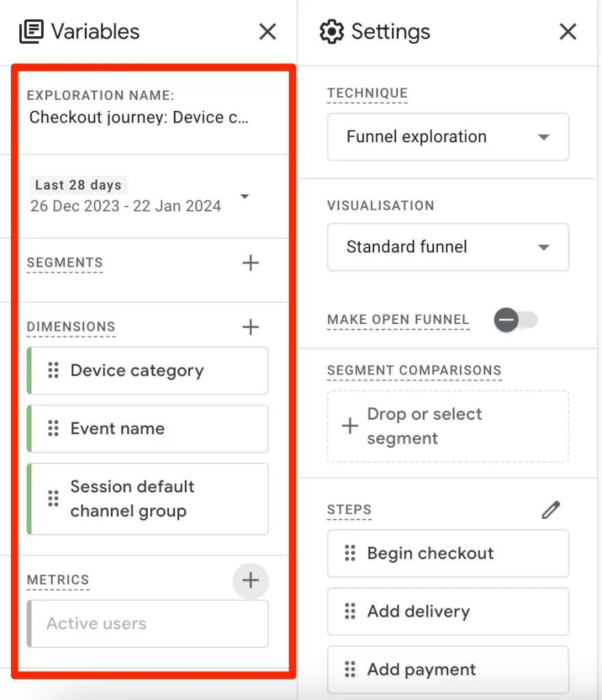This screenshot has height=700, width=602.
Task: Click the Add segment plus icon
Action: (250, 262)
